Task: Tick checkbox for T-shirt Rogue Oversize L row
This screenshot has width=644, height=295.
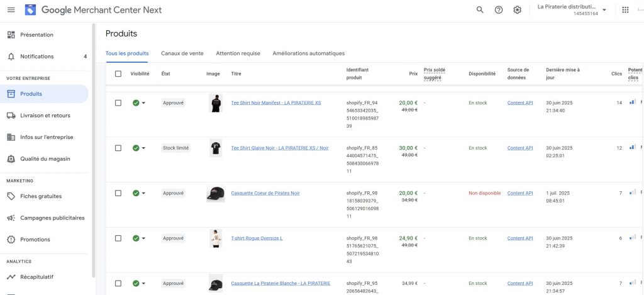Action: tap(118, 238)
